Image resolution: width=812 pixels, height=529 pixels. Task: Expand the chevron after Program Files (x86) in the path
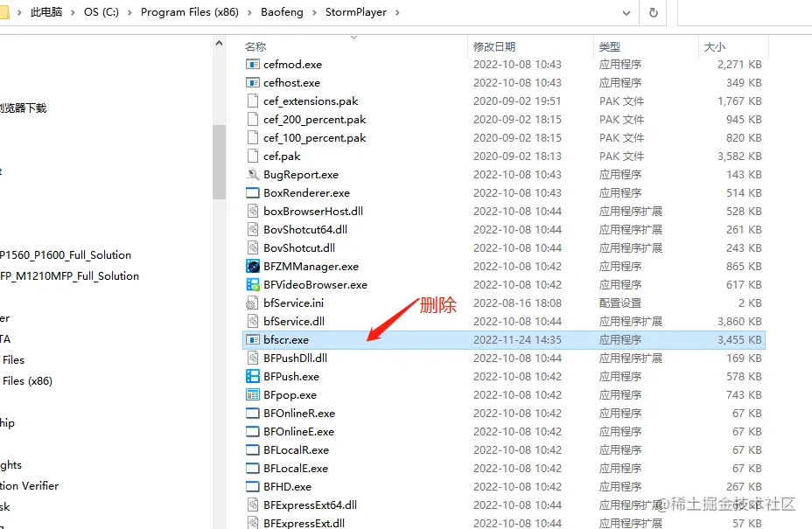click(249, 12)
